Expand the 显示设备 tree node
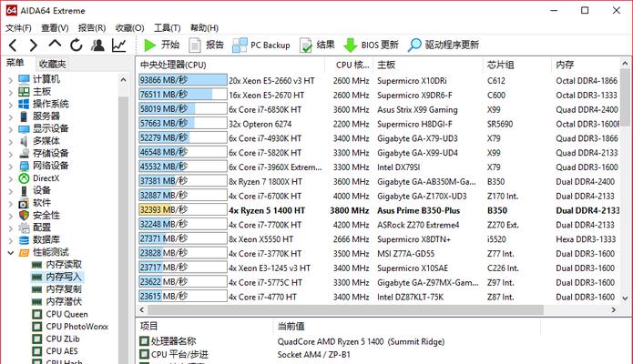This screenshot has width=633, height=364. (x=11, y=129)
